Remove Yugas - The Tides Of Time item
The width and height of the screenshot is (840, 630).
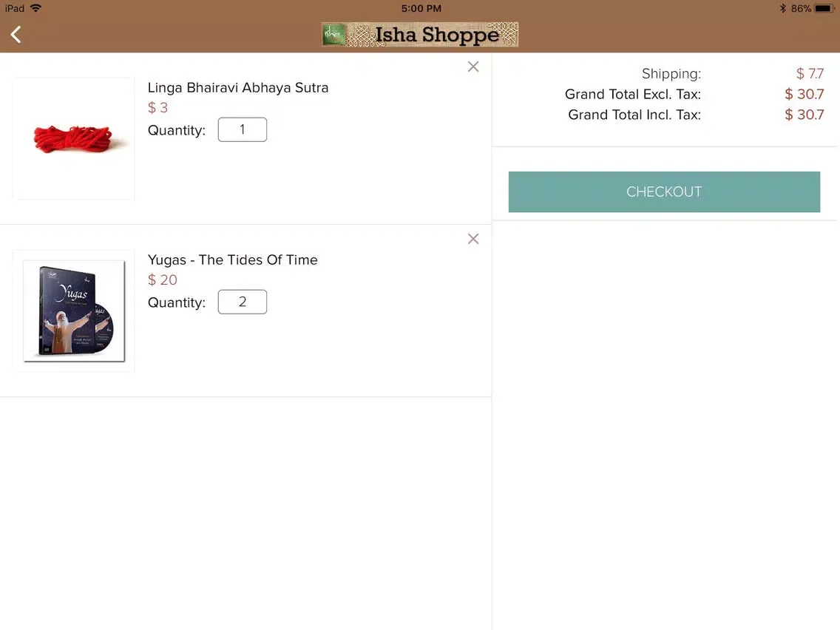tap(473, 239)
